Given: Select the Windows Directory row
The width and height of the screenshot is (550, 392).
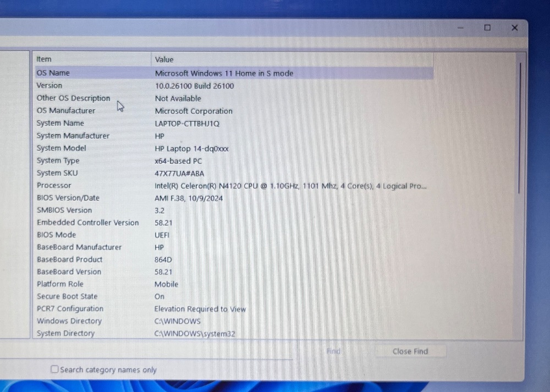Looking at the screenshot, I should pyautogui.click(x=69, y=321).
